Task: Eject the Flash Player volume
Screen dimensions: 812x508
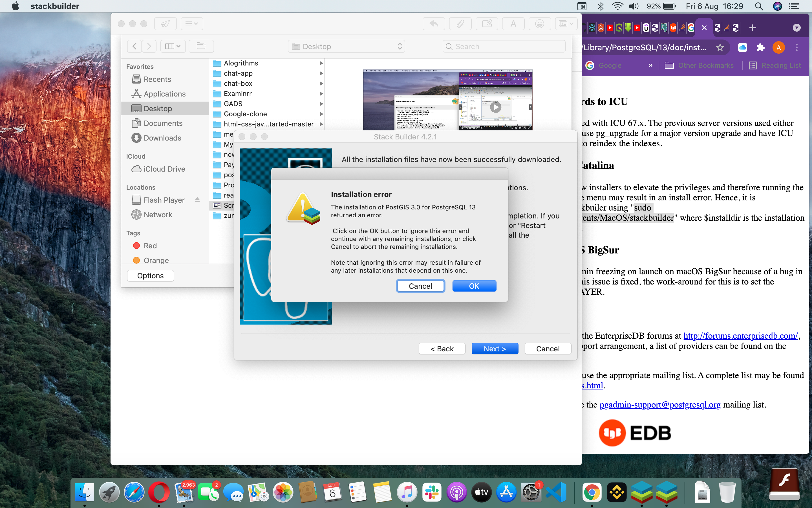Action: (197, 200)
